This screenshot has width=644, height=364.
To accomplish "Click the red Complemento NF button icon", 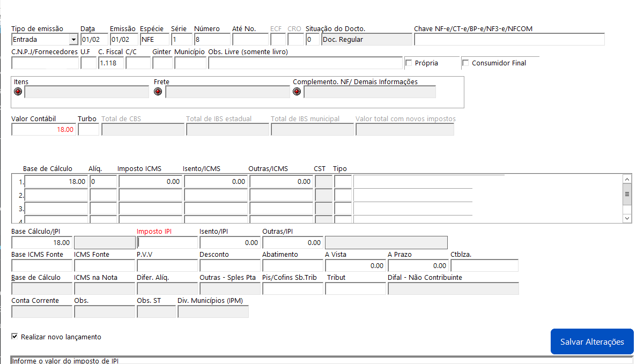I will point(297,92).
